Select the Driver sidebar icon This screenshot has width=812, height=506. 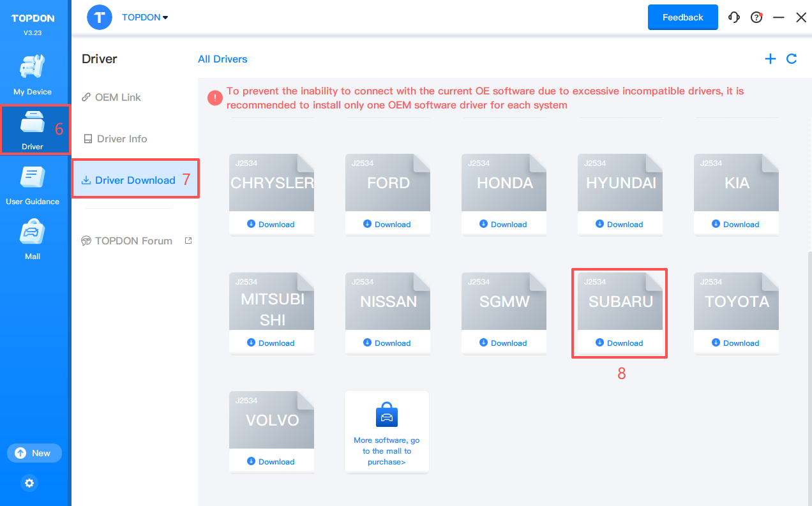(x=33, y=130)
